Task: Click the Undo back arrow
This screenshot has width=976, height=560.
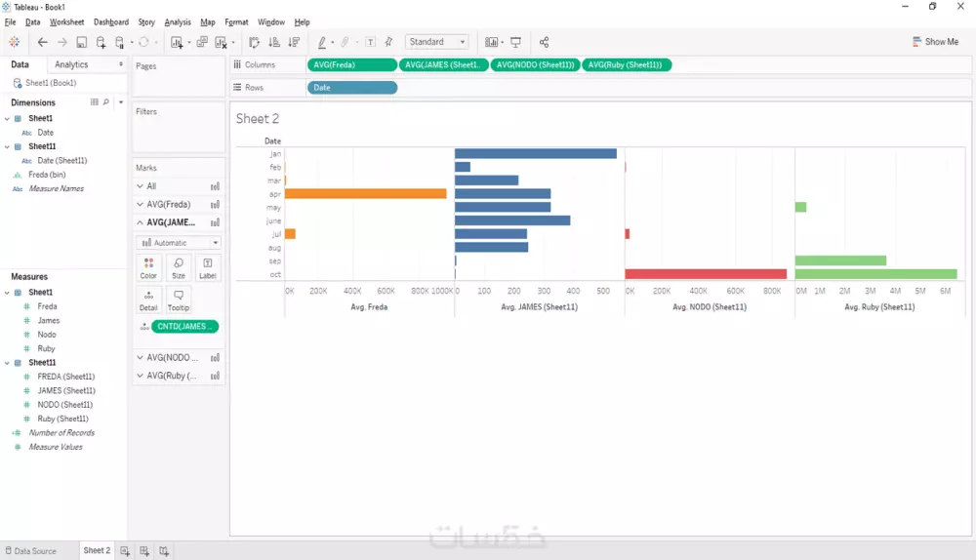Action: (x=42, y=42)
